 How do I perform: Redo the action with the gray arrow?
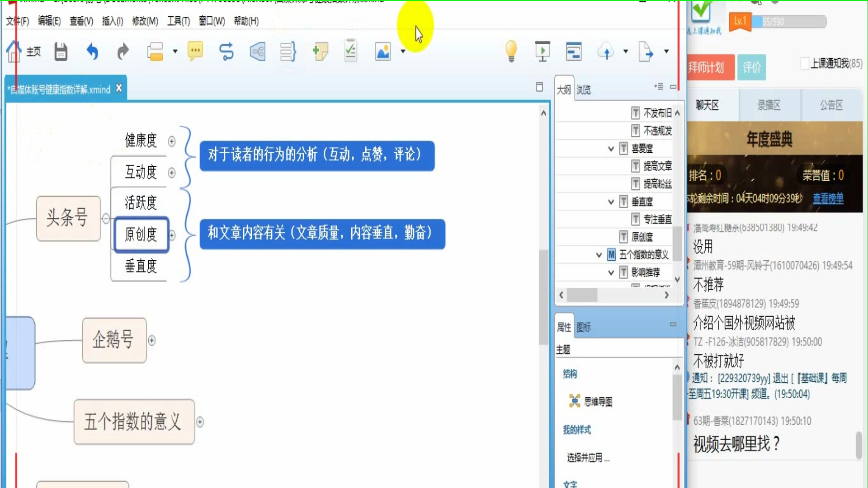click(123, 52)
